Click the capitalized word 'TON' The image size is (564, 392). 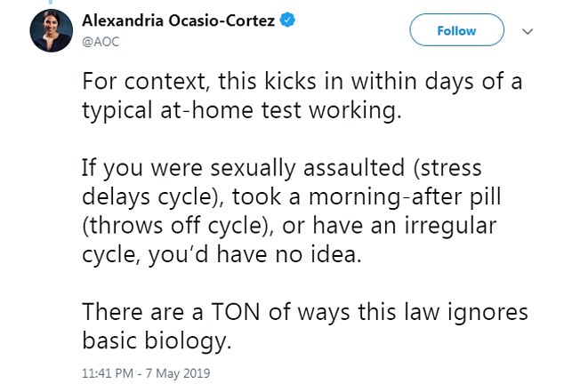coord(235,311)
